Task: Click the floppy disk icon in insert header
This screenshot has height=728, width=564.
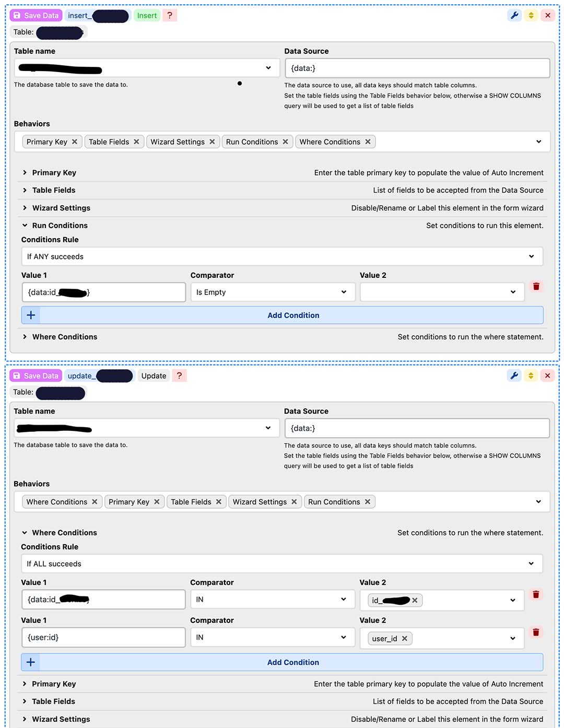Action: 17,16
